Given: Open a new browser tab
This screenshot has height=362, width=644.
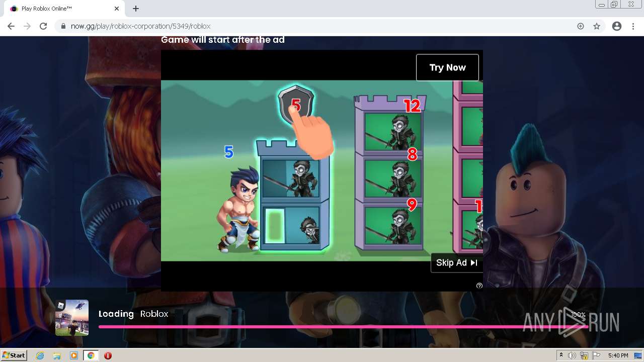Looking at the screenshot, I should (x=136, y=9).
